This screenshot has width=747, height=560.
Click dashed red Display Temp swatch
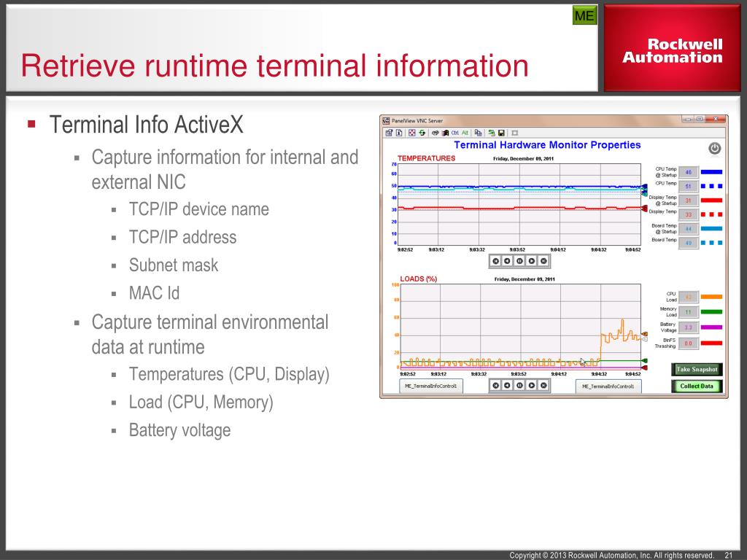coord(712,215)
